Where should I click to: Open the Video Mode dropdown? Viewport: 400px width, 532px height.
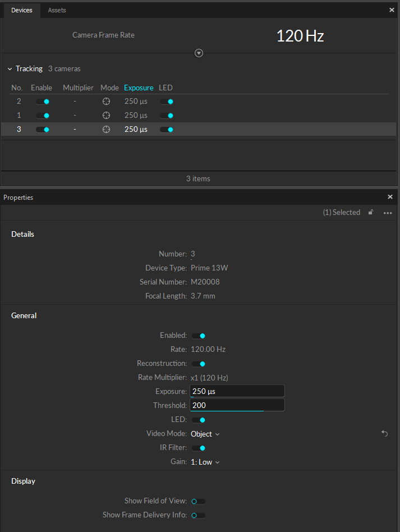[205, 433]
